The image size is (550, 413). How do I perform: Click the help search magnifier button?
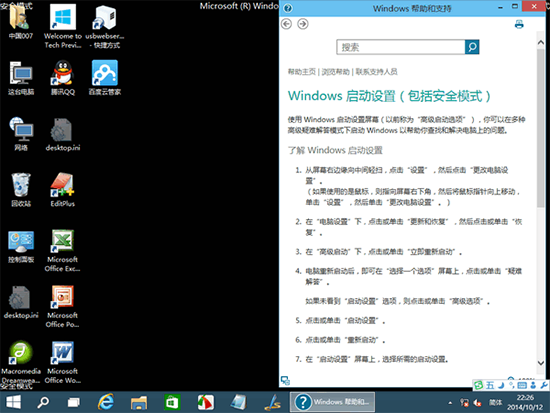[472, 47]
